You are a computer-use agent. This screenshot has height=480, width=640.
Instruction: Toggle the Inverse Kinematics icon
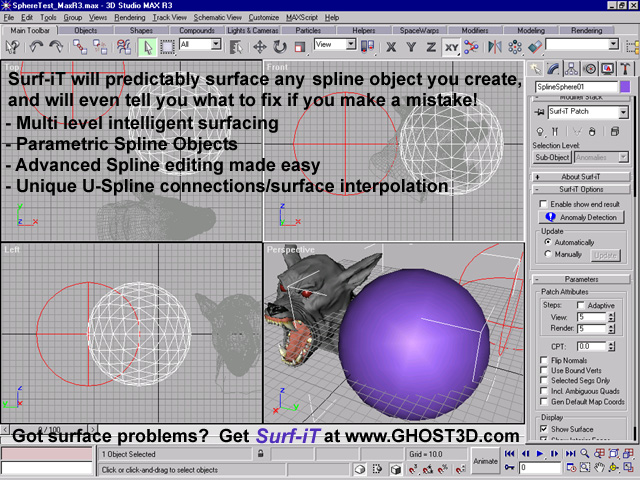click(x=471, y=47)
